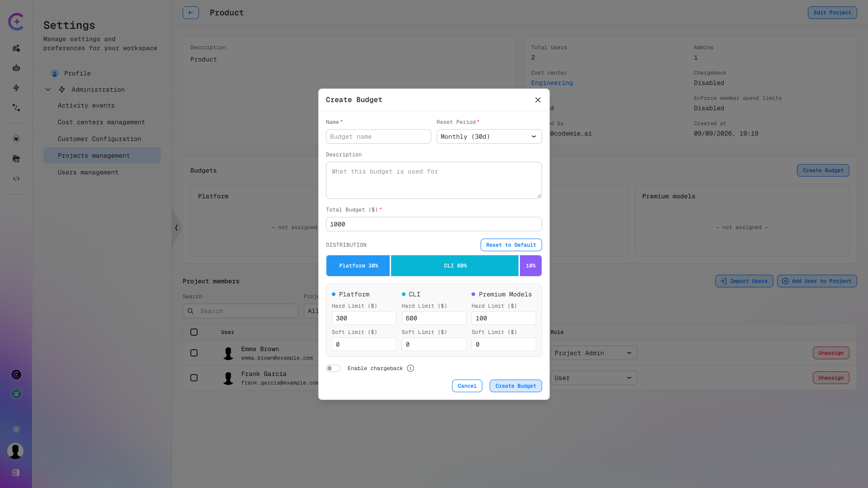Click Create Budget in the Budgets section
The width and height of the screenshot is (868, 488).
(823, 170)
